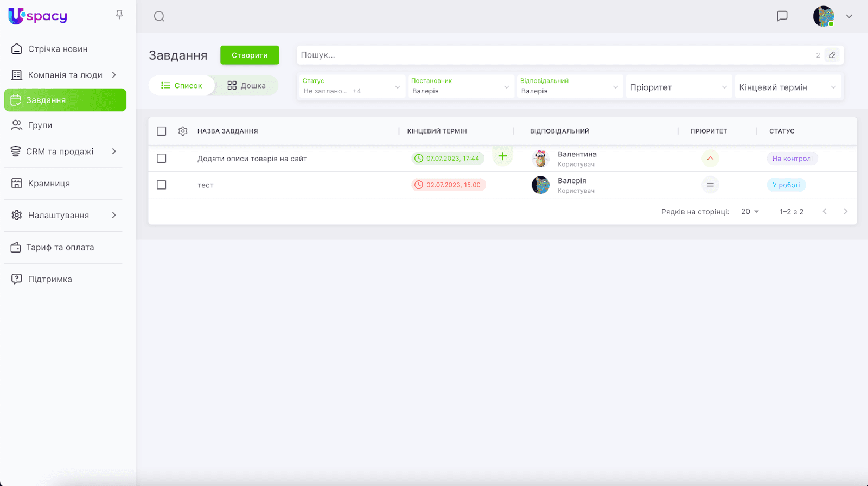Screen dimensions: 868x486
Task: Pin the sidebar with the pin icon
Action: (x=119, y=15)
